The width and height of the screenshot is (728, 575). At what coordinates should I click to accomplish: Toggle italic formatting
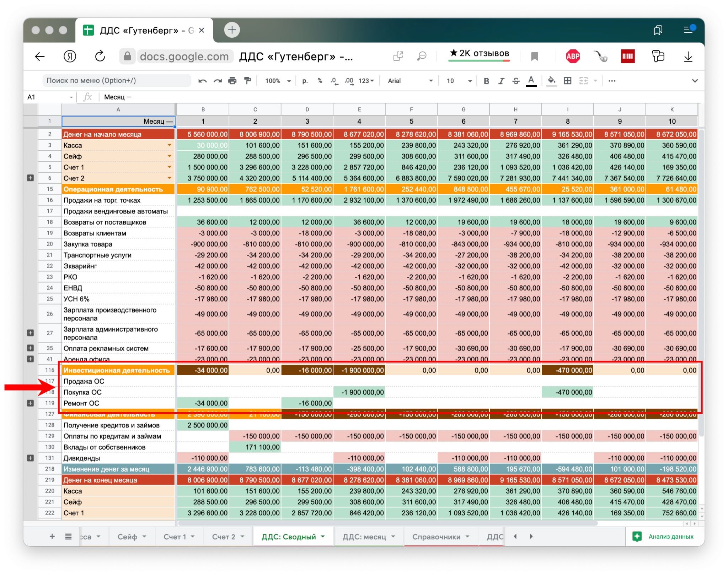click(501, 81)
